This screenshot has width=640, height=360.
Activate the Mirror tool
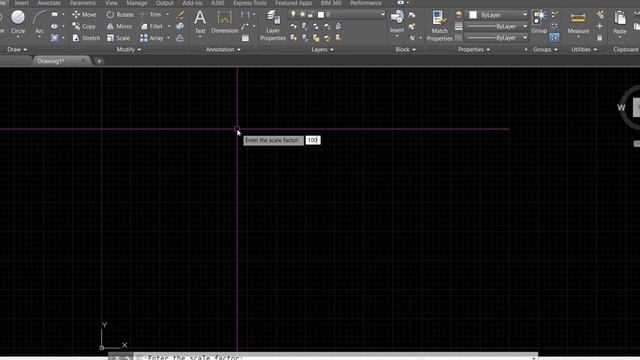tap(120, 27)
